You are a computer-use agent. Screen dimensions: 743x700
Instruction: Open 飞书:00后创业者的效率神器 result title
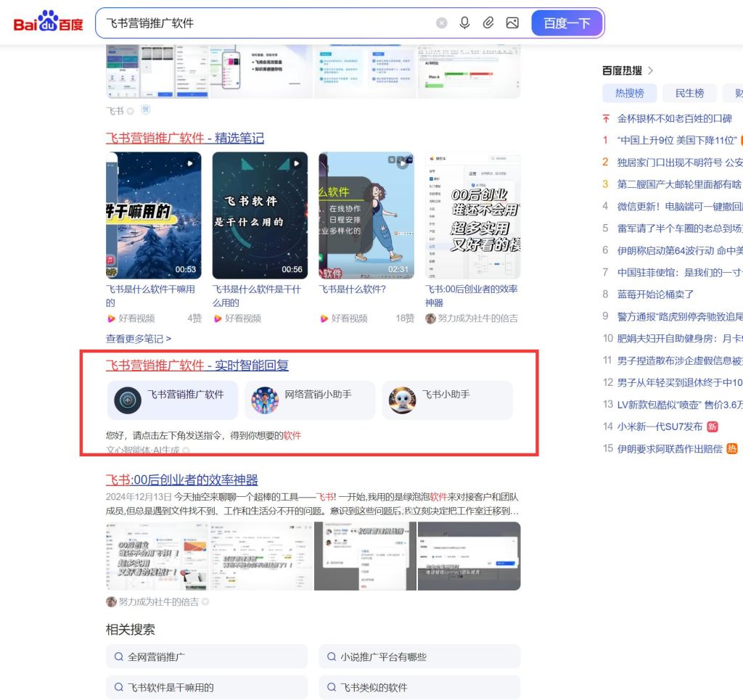click(x=182, y=479)
